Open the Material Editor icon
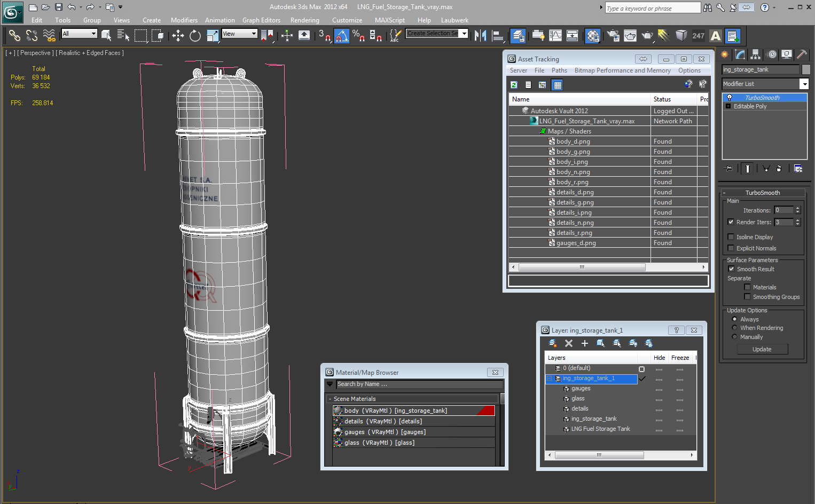The width and height of the screenshot is (815, 504). click(593, 36)
